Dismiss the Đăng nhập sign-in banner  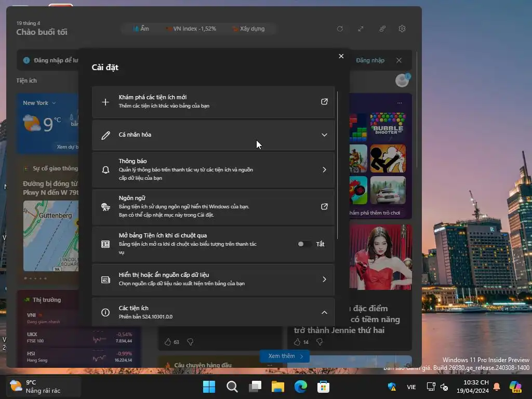click(398, 60)
